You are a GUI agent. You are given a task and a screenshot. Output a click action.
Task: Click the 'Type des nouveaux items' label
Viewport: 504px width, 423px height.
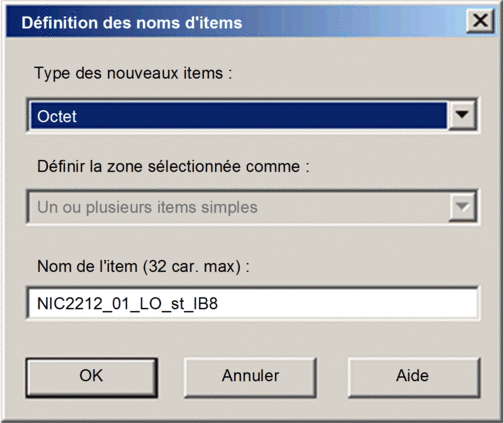(x=133, y=73)
